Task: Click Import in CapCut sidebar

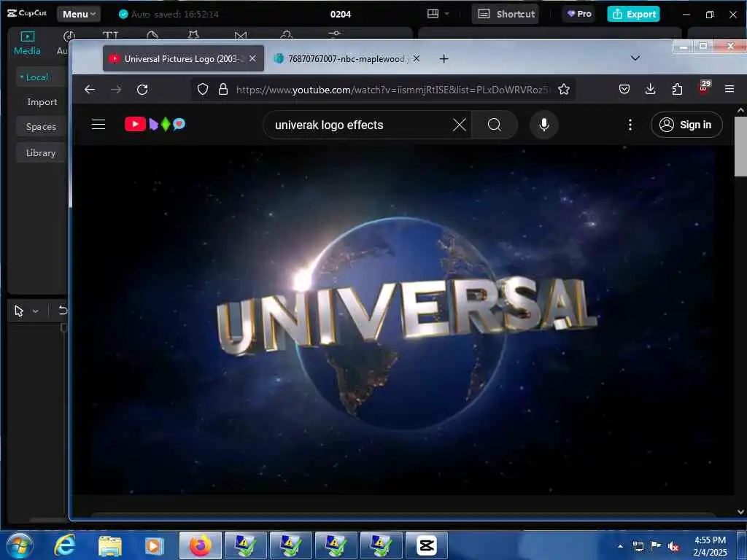Action: point(42,102)
